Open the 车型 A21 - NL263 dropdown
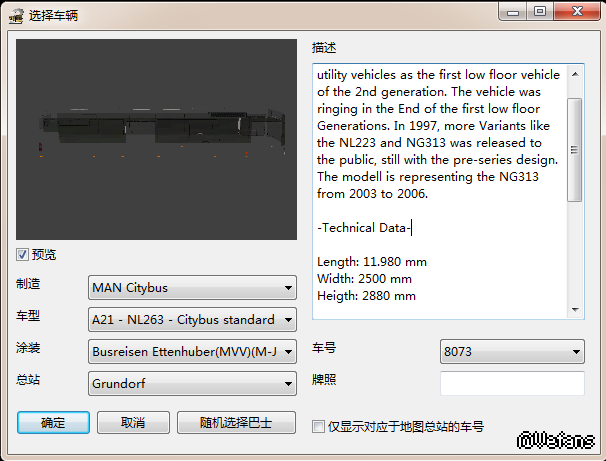This screenshot has height=461, width=606. click(x=192, y=320)
